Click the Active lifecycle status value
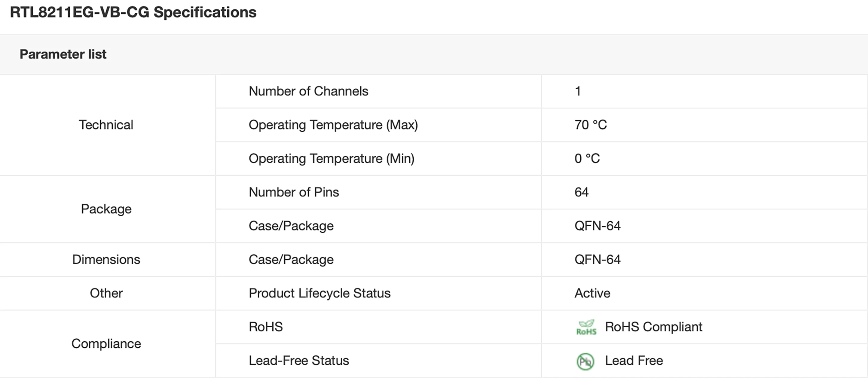This screenshot has width=868, height=378. [x=592, y=294]
